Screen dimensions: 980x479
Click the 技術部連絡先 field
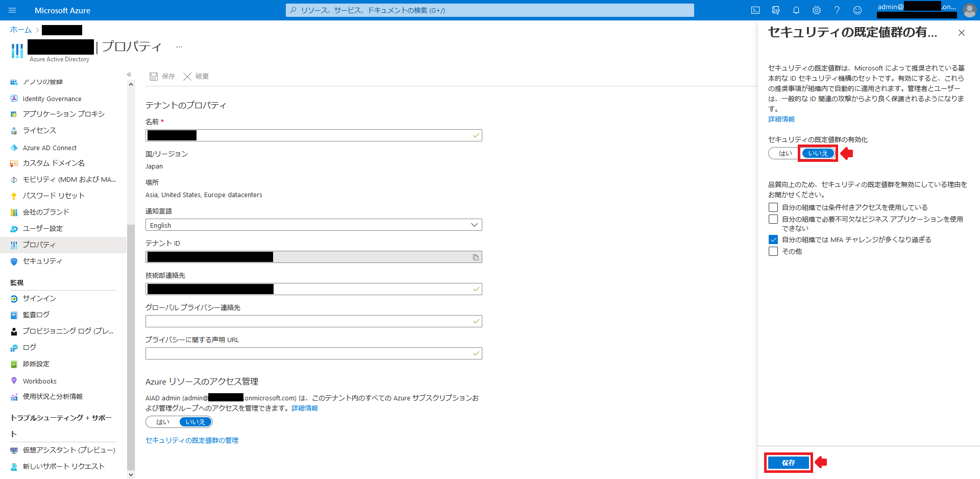pyautogui.click(x=314, y=289)
